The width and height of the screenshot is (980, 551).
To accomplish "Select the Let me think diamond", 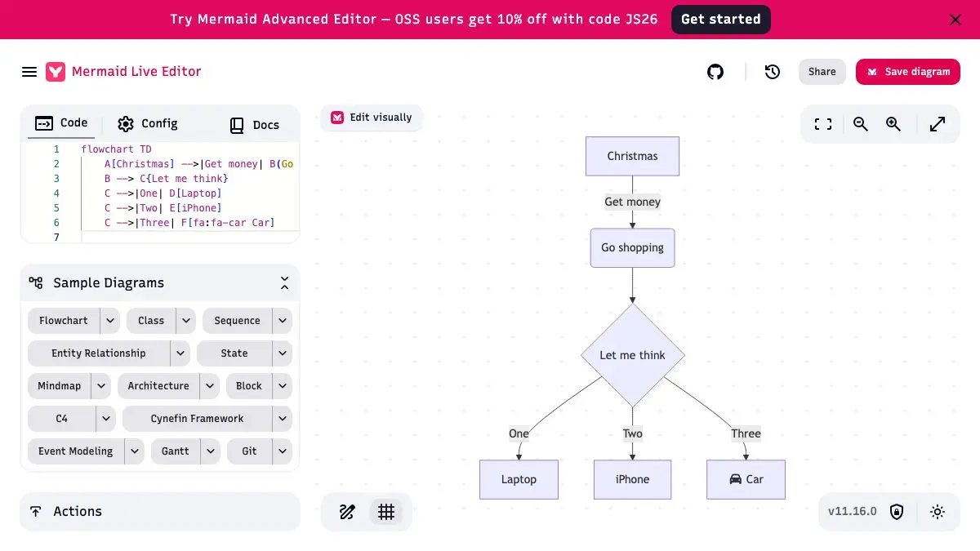I will coord(633,355).
